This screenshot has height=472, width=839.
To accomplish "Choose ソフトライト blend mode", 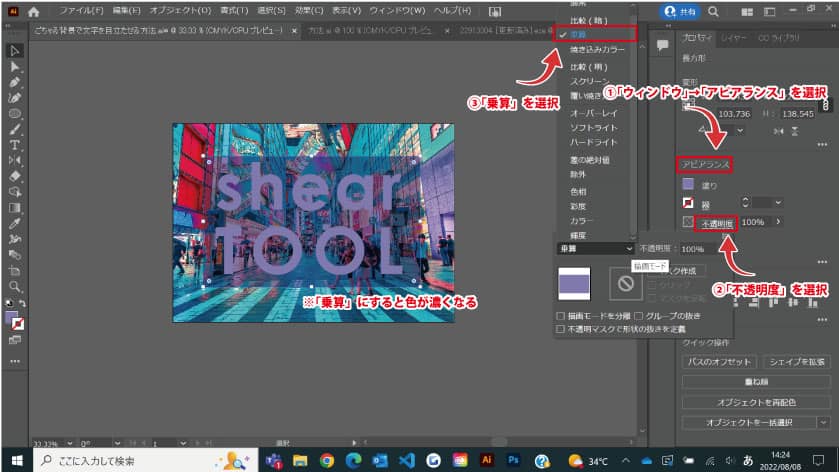I will pyautogui.click(x=593, y=127).
